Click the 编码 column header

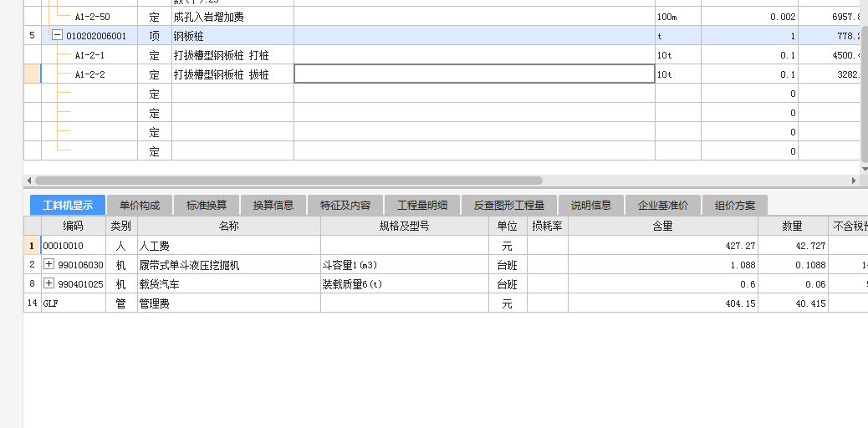pyautogui.click(x=73, y=226)
